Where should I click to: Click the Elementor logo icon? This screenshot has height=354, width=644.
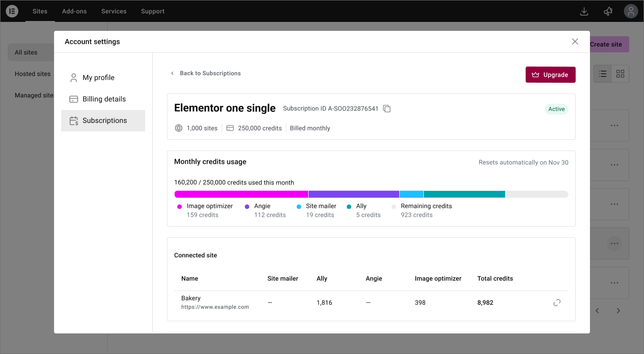[x=12, y=11]
